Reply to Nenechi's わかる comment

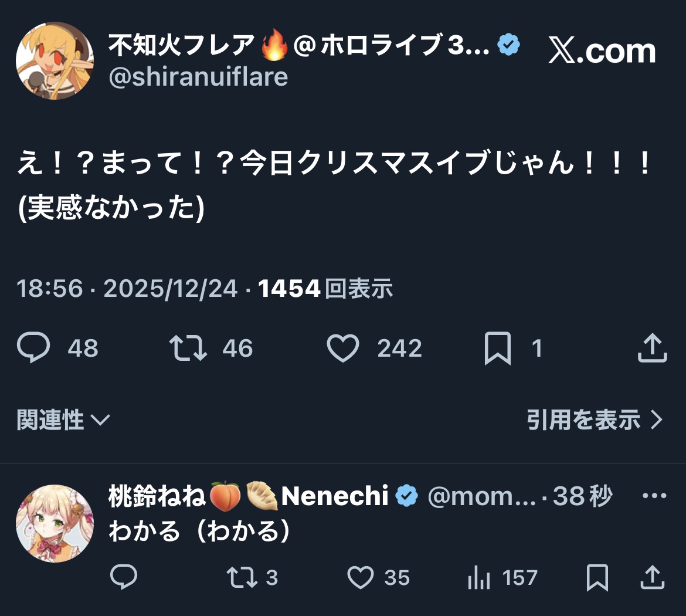point(124,578)
